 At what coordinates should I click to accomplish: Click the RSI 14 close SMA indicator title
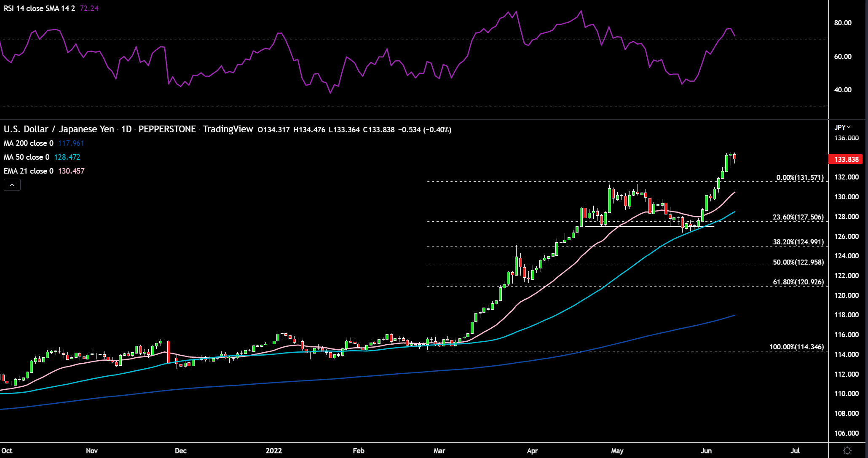point(39,8)
